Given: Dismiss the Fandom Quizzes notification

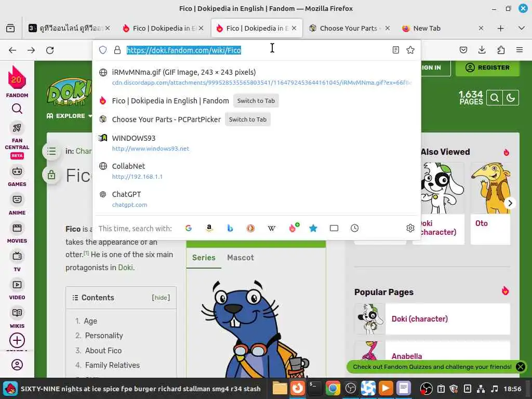Looking at the screenshot, I should [520, 367].
